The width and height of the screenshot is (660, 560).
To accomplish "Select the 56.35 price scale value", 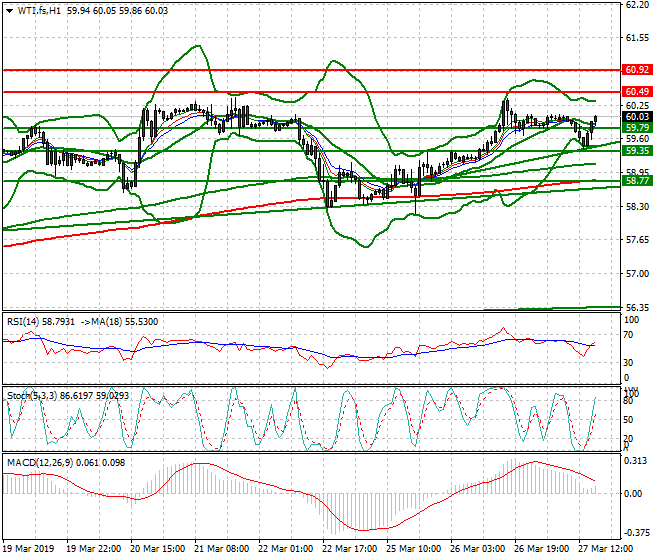I will [637, 308].
